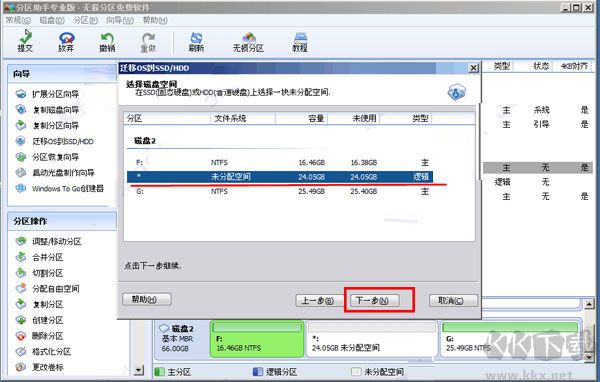Image resolution: width=600 pixels, height=382 pixels.
Task: Close the 迁移OS到SSD/HDD dialog
Action: click(x=473, y=68)
